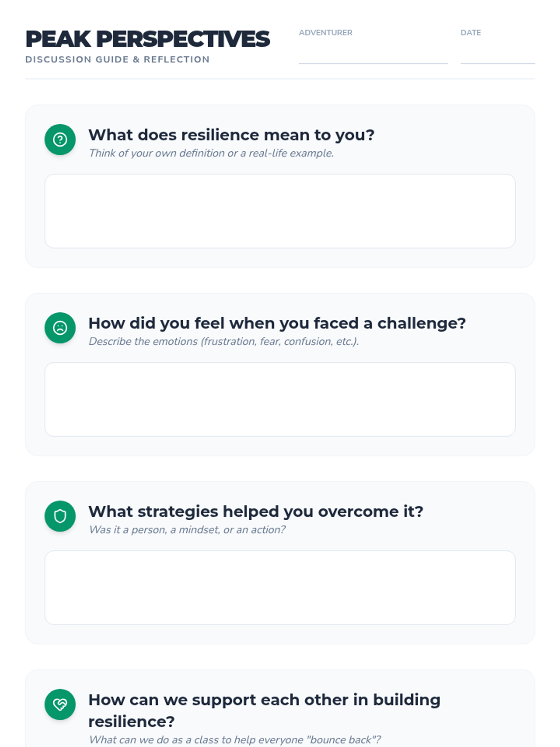Click the question mark icon beside the resilience question

[x=60, y=140]
